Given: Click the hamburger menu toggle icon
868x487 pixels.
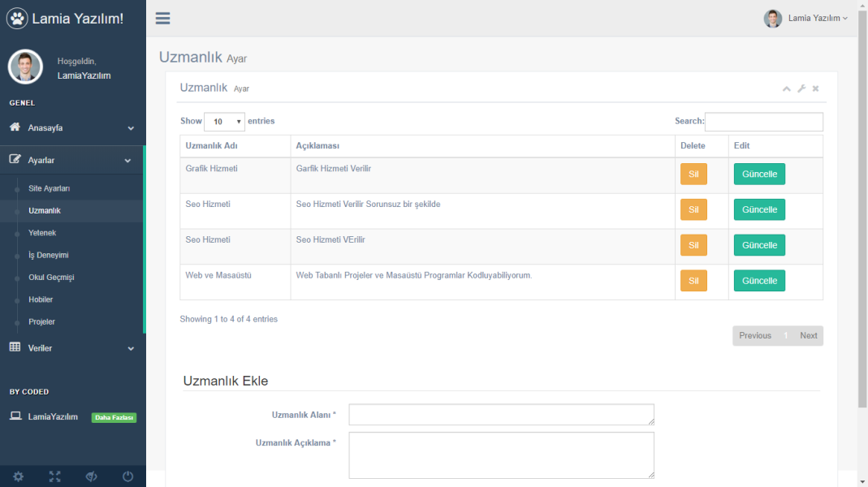Looking at the screenshot, I should coord(162,19).
